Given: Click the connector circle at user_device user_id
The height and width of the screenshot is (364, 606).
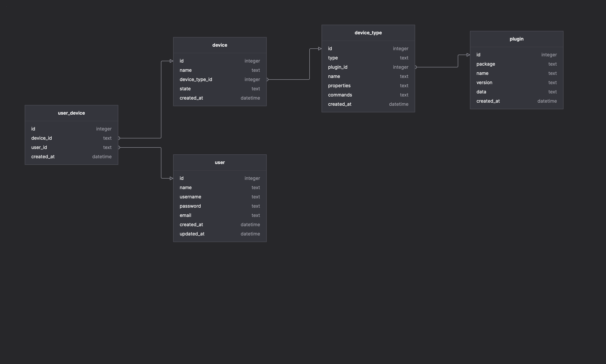Looking at the screenshot, I should 119,147.
